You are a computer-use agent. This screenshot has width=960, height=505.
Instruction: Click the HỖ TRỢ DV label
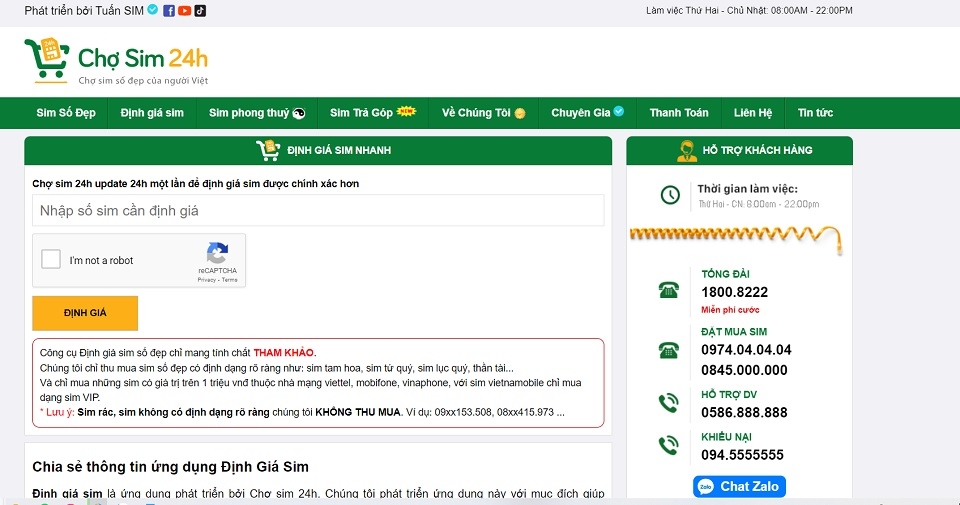pyautogui.click(x=729, y=395)
